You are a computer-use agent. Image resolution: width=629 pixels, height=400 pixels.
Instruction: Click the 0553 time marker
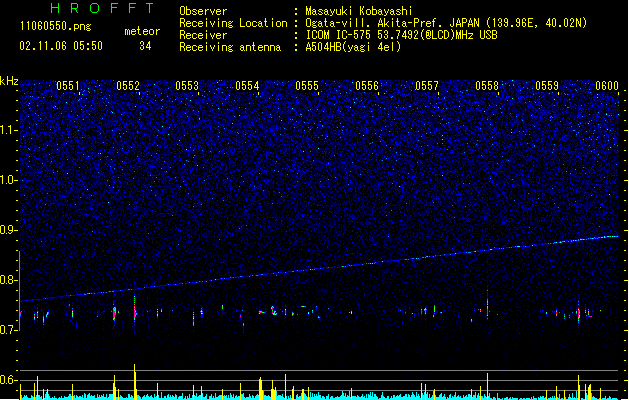(187, 86)
